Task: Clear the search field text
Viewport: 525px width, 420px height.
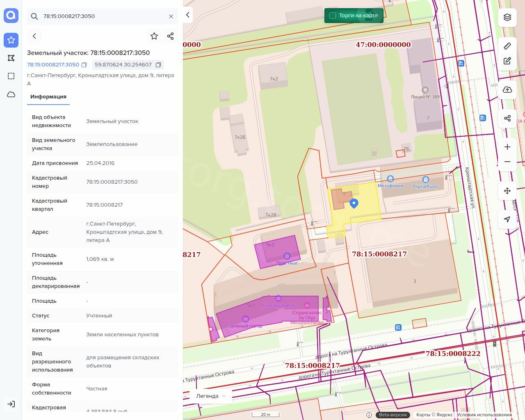Action: tap(171, 16)
